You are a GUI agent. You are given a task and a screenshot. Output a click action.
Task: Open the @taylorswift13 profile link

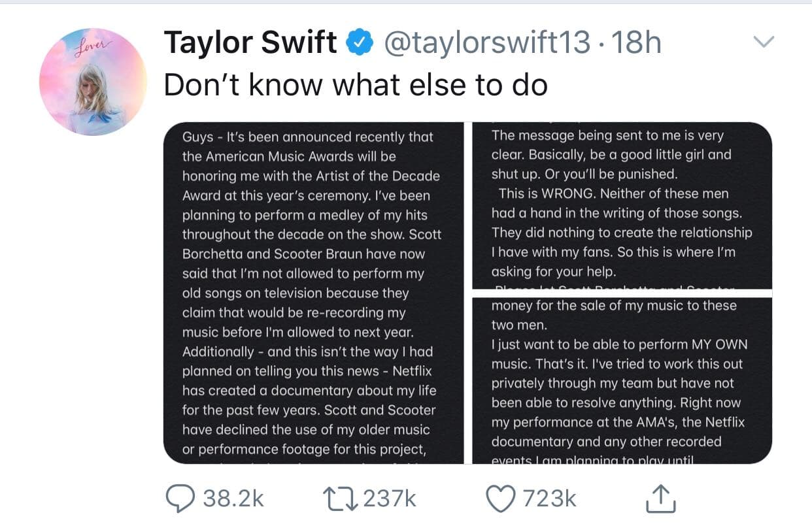pos(487,41)
